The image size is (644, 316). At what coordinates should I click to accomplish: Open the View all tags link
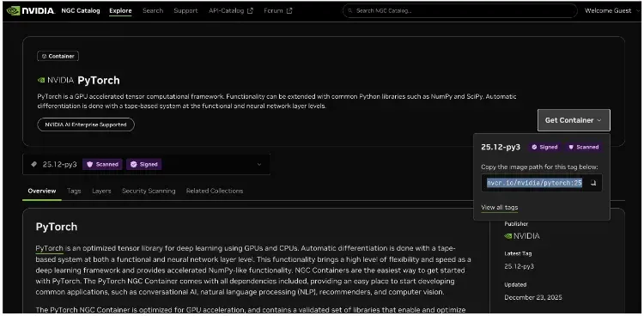pos(500,208)
